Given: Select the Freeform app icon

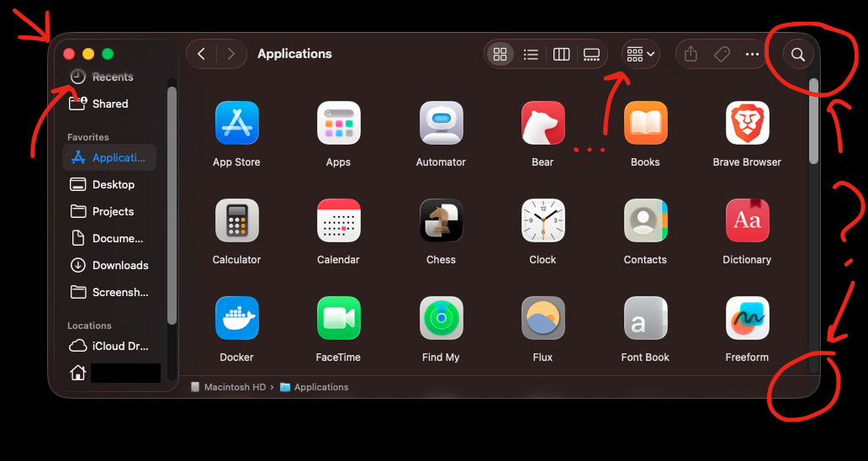Looking at the screenshot, I should [748, 318].
